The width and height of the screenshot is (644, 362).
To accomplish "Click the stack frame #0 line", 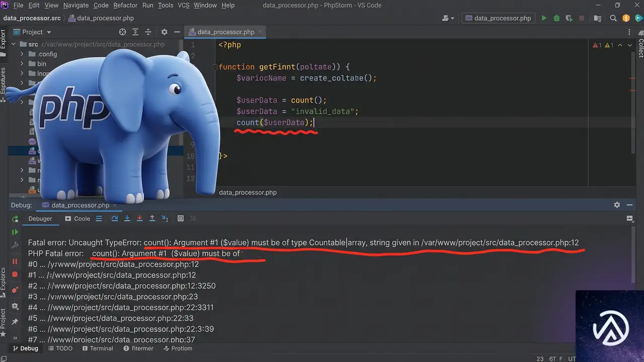I will [x=113, y=264].
